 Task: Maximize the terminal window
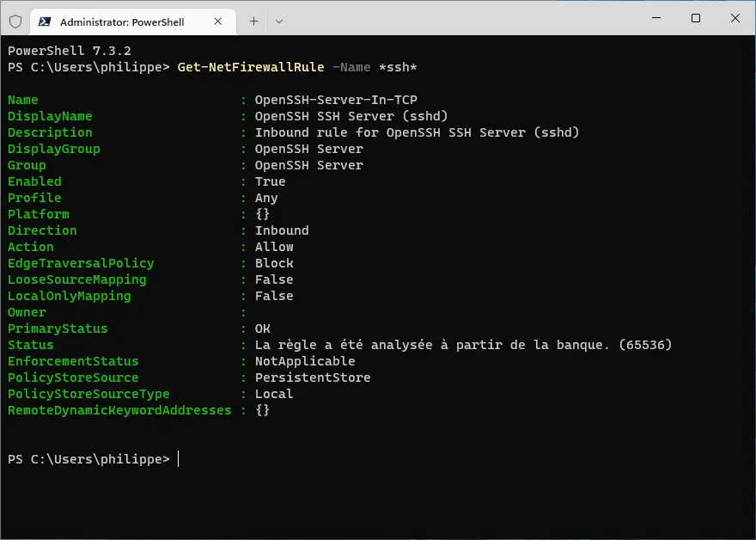696,18
